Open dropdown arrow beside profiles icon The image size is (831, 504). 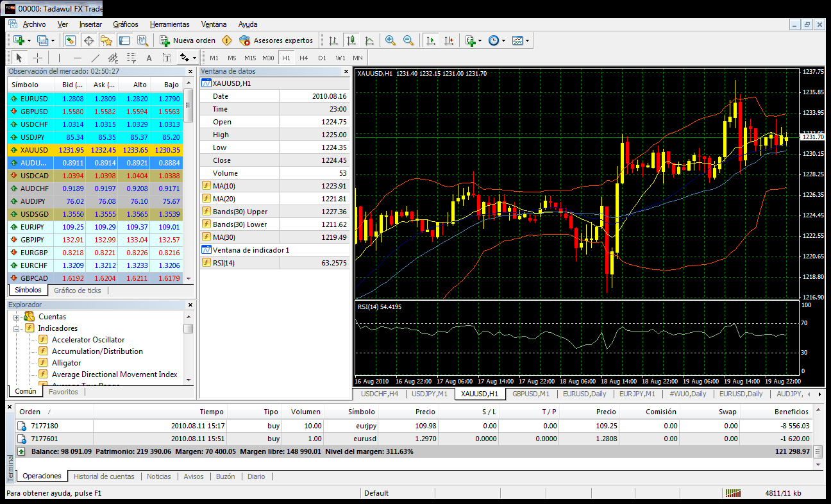click(x=53, y=40)
